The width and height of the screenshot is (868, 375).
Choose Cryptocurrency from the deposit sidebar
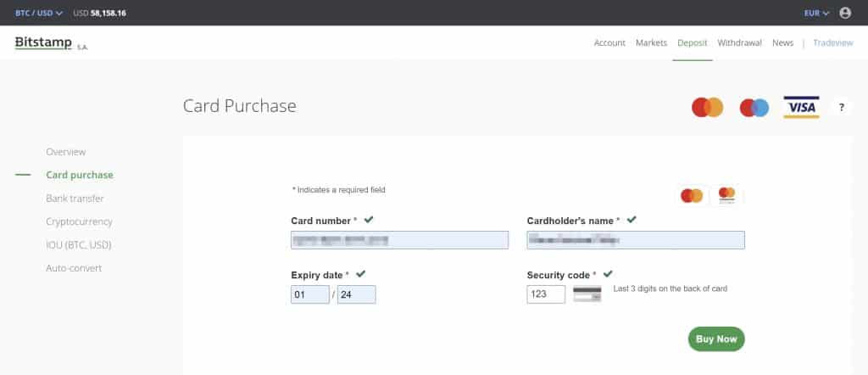click(x=79, y=221)
